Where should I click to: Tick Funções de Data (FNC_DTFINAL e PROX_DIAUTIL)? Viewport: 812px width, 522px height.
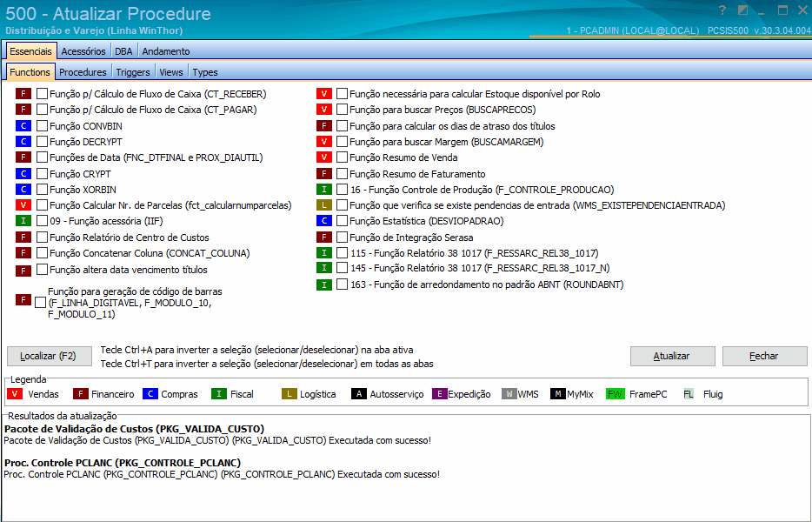(x=42, y=157)
